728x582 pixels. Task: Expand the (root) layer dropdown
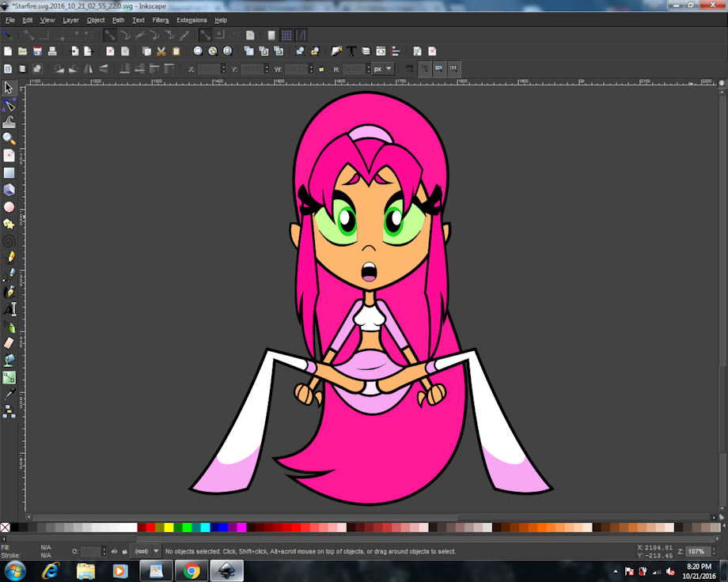[146, 551]
